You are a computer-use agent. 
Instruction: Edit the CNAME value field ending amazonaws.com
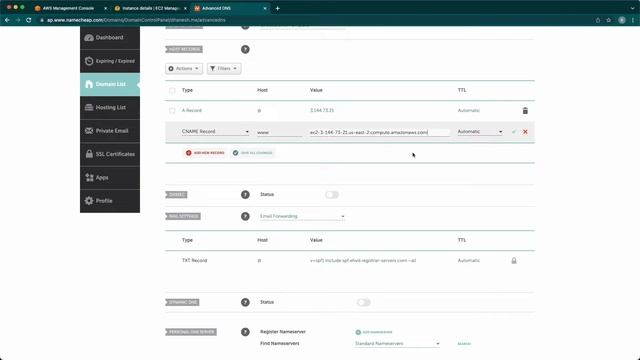click(x=379, y=132)
